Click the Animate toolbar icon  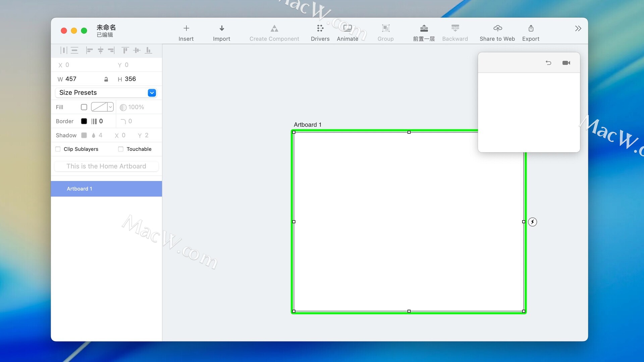pyautogui.click(x=347, y=28)
